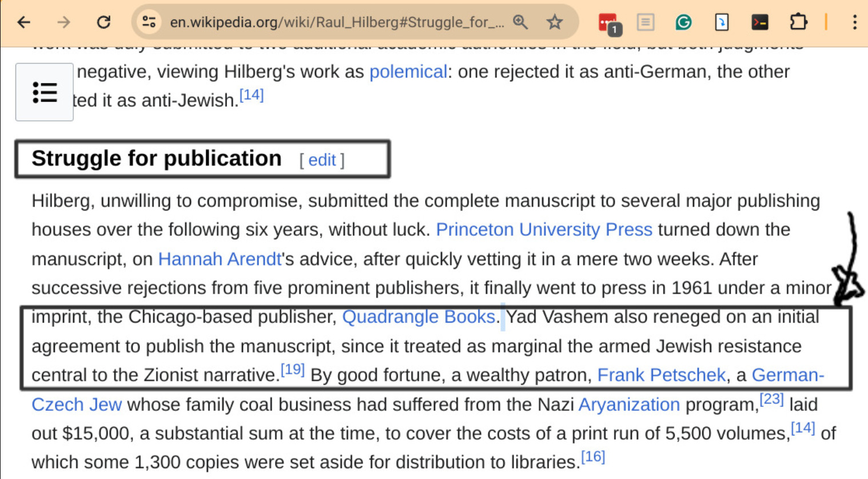Viewport: 868px width, 479px height.
Task: Follow the Hannah Arendt link
Action: click(220, 259)
